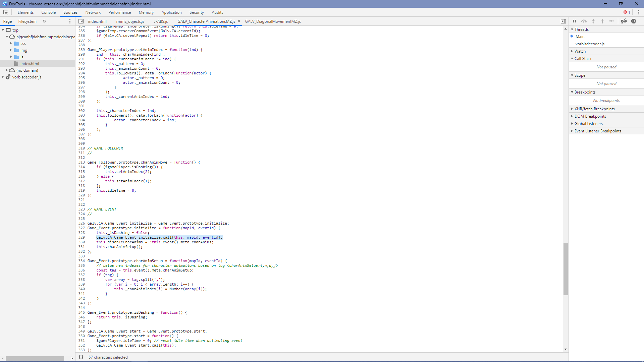Click the step over function icon
The image size is (644, 362).
pos(584,21)
